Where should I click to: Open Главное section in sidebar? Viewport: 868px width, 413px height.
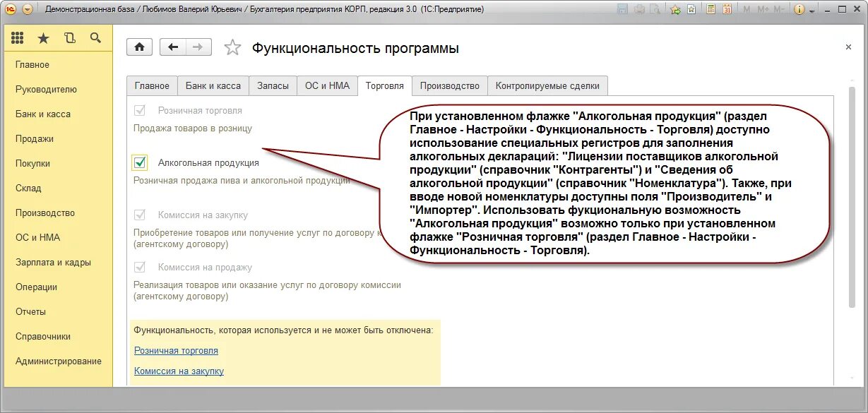point(32,64)
